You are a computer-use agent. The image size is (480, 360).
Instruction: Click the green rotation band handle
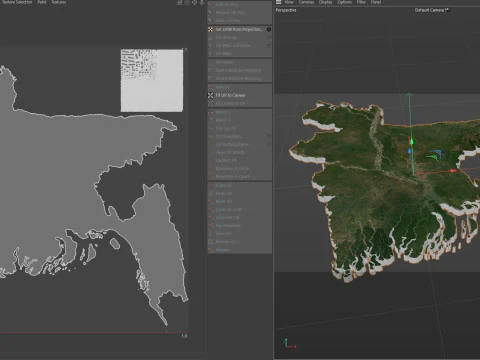pyautogui.click(x=433, y=156)
